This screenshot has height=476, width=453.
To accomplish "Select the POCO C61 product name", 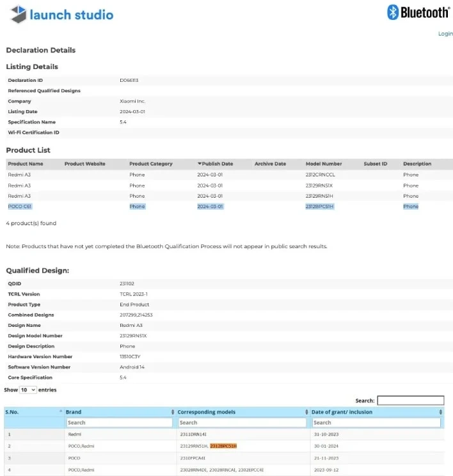I will coord(20,207).
